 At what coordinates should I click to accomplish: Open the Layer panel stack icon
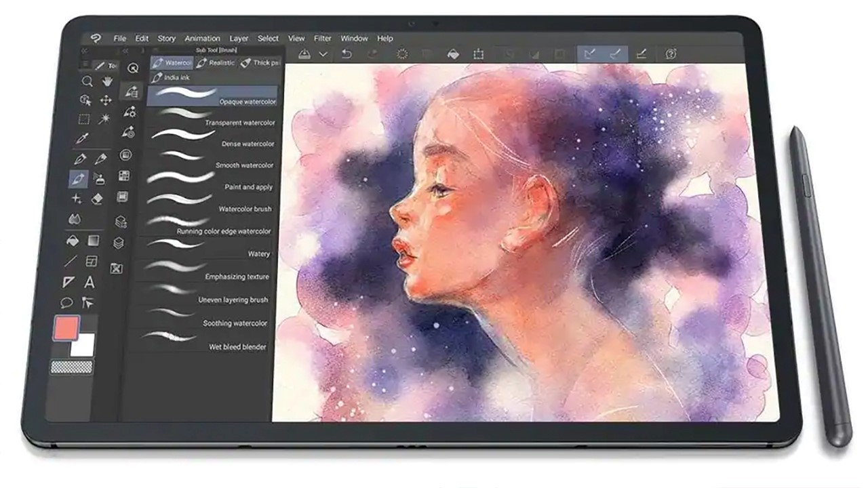coord(119,242)
